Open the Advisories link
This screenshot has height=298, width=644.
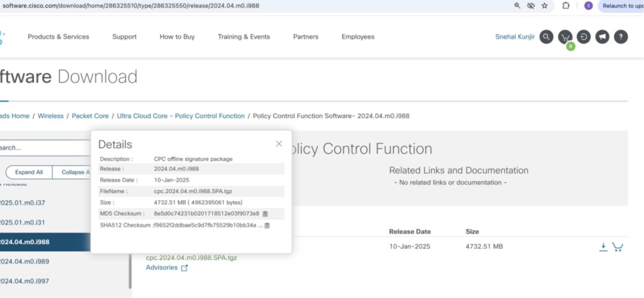[x=162, y=268]
